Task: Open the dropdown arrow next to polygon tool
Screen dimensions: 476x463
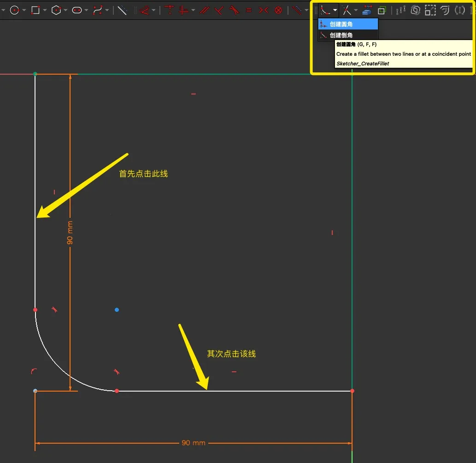Action: point(65,10)
